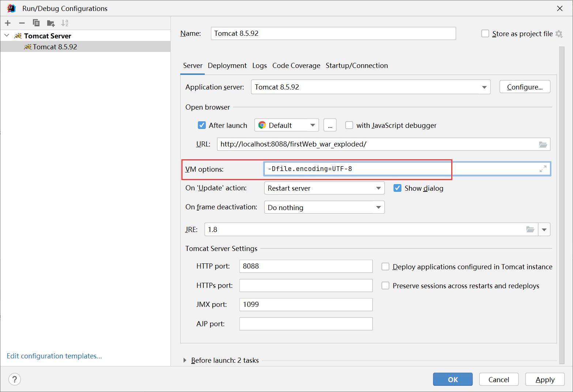This screenshot has width=573, height=392.
Task: Open the Default browser dropdown
Action: click(x=313, y=125)
